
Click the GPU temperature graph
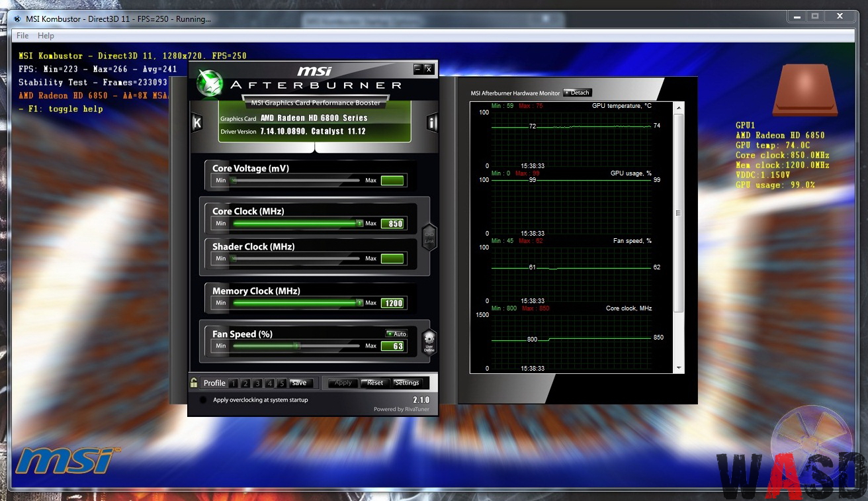click(571, 139)
